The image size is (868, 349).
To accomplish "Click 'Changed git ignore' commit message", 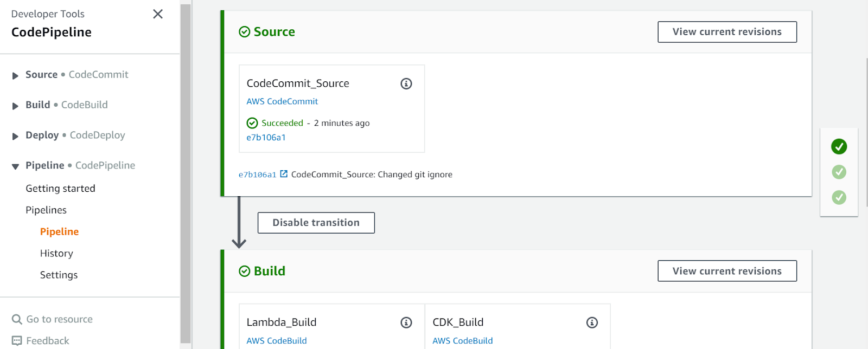I will click(x=415, y=174).
